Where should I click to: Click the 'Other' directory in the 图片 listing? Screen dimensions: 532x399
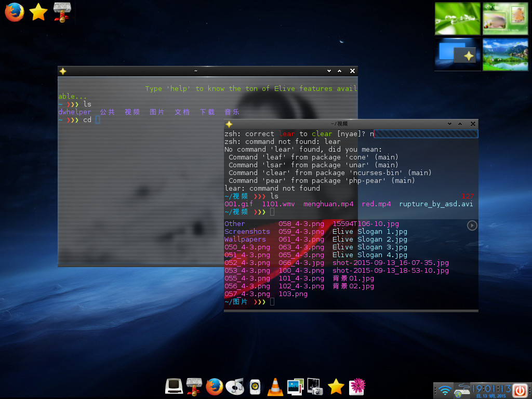point(234,223)
